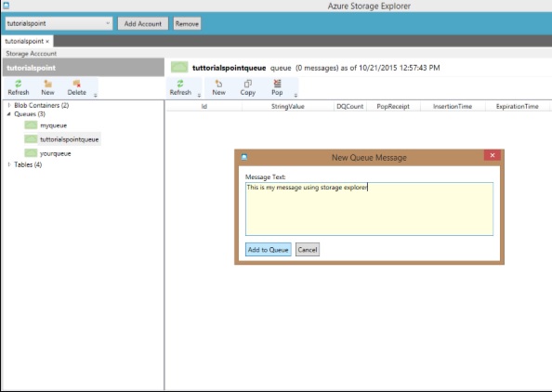Click Pop message icon in queue toolbar
Screen dimensions: 552x392
278,84
